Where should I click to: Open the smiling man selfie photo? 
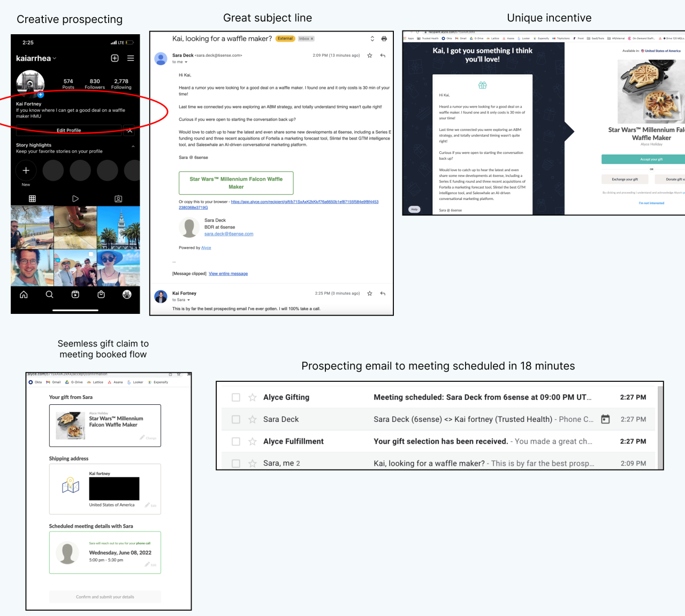[x=32, y=268]
